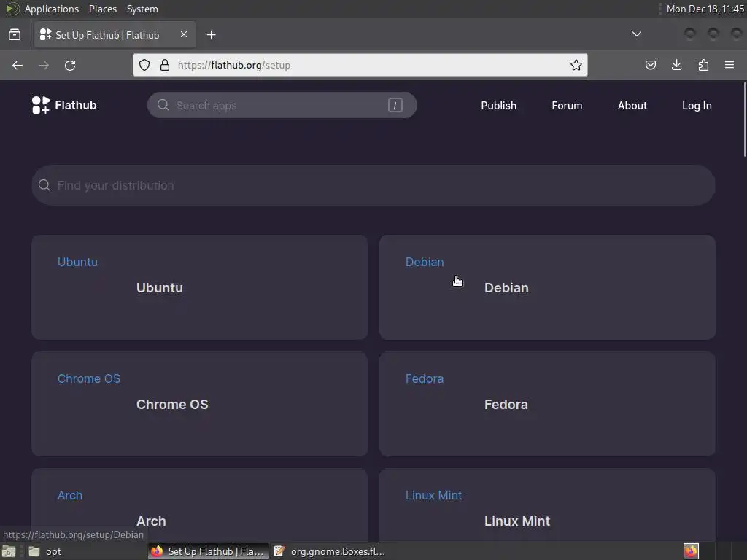Close the Set Up Flathub tab
Viewport: 747px width, 560px height.
[x=183, y=34]
